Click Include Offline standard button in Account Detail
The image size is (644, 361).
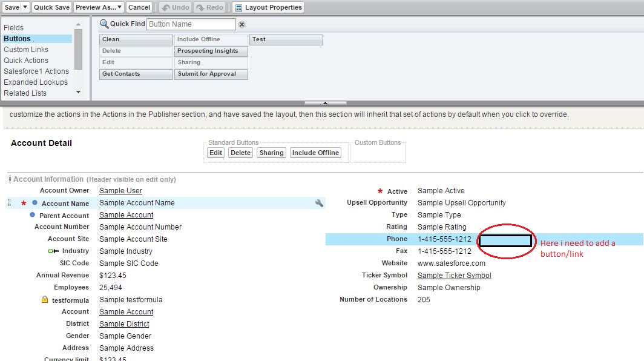coord(315,153)
